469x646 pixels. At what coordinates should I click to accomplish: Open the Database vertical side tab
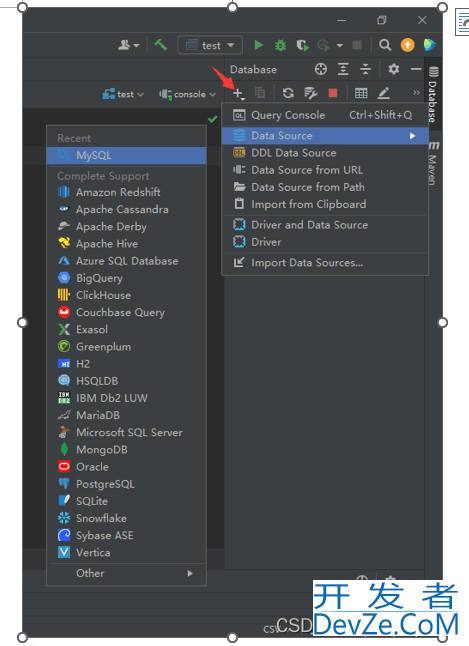pos(433,94)
